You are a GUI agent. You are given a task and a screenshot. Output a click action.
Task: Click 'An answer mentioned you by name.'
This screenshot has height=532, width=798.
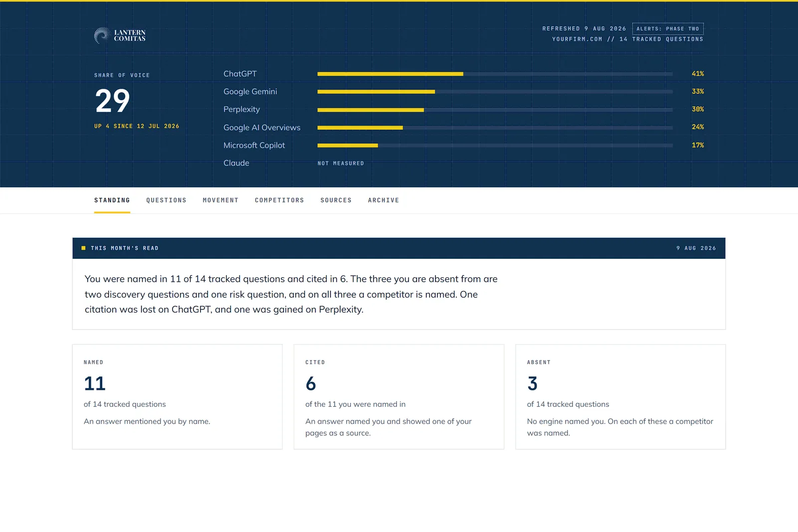coord(147,421)
